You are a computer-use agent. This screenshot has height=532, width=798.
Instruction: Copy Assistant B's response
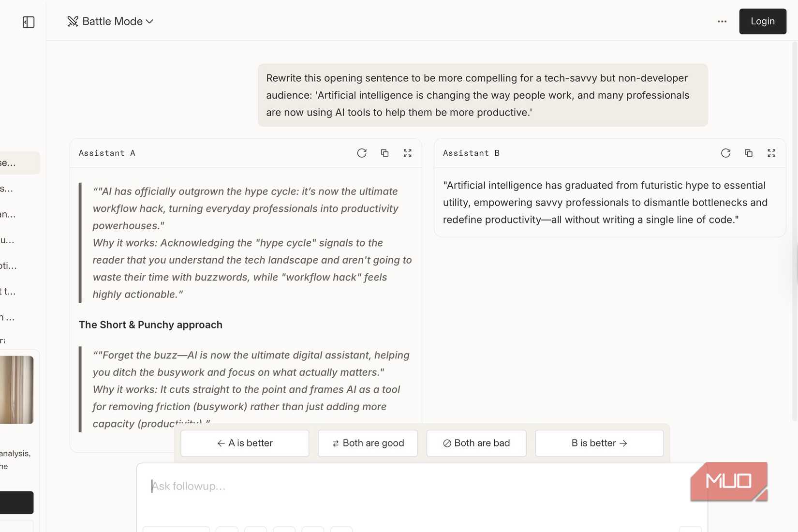pyautogui.click(x=749, y=153)
